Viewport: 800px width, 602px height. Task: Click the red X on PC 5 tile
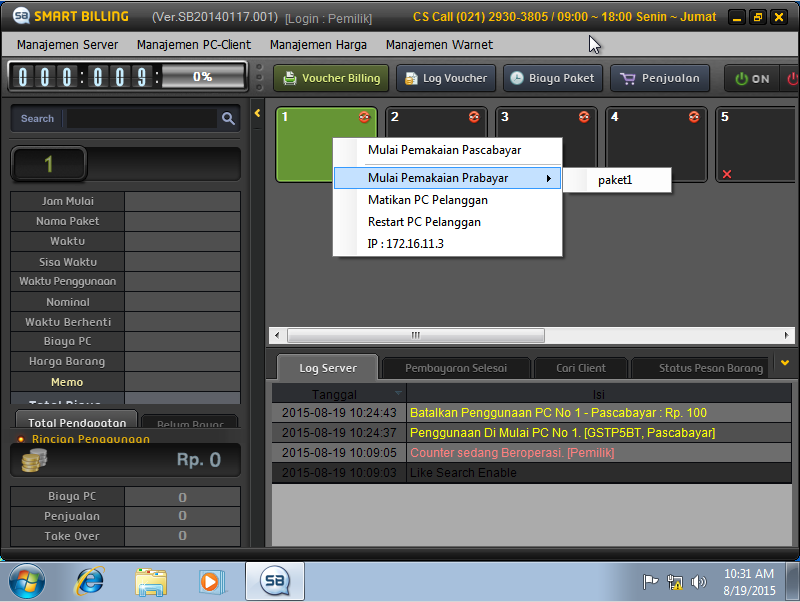click(727, 174)
